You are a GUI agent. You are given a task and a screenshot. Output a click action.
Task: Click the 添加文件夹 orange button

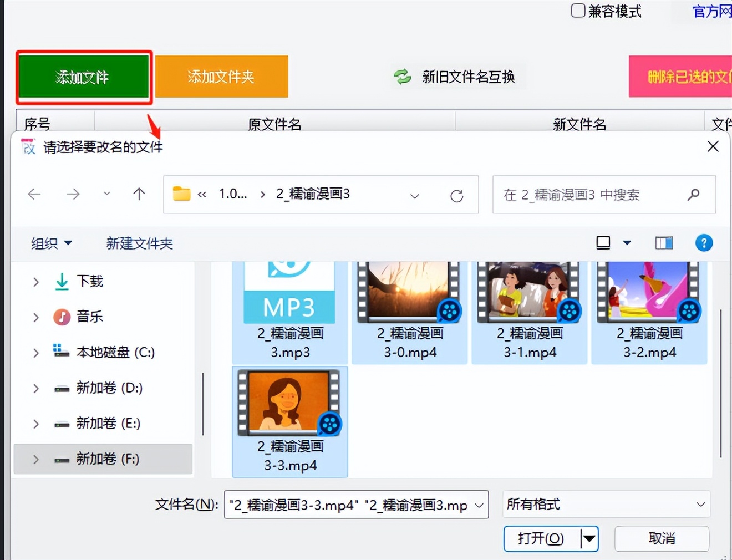point(221,77)
